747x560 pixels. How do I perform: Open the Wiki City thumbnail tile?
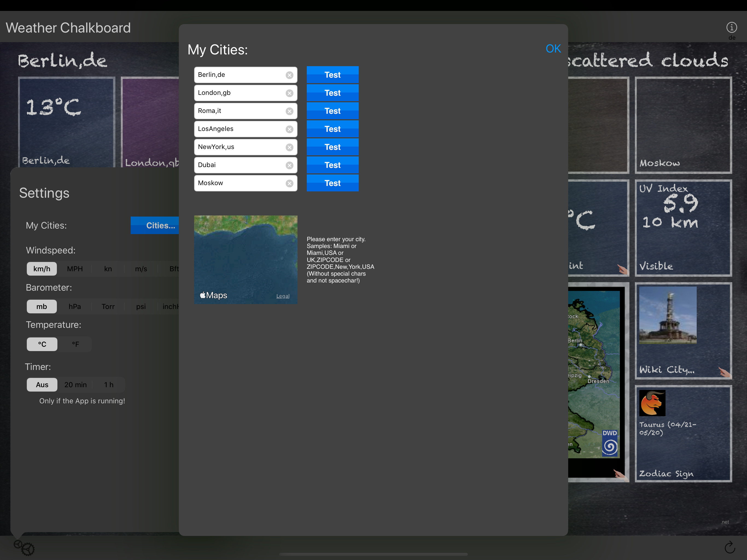point(668,316)
